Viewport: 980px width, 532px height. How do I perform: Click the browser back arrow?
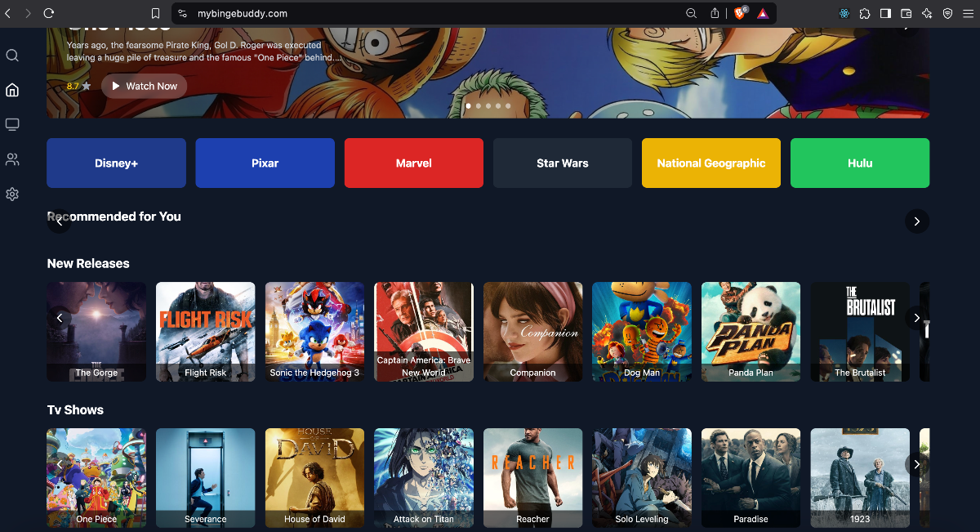pos(8,13)
